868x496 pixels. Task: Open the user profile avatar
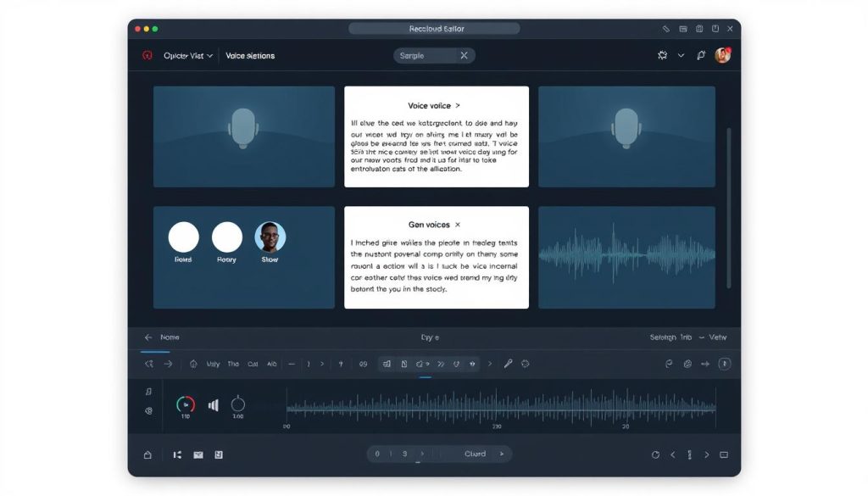722,55
